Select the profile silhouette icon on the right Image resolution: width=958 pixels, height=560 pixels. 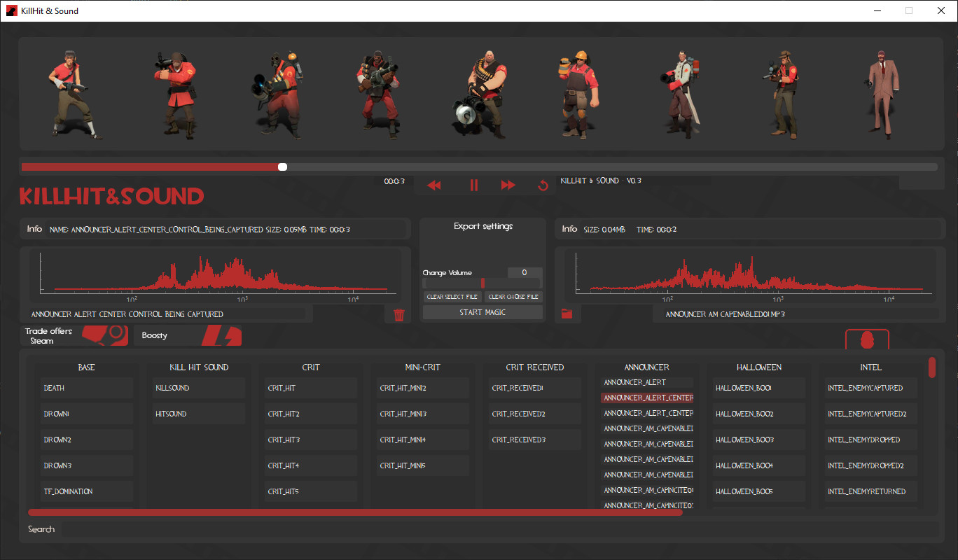(866, 339)
